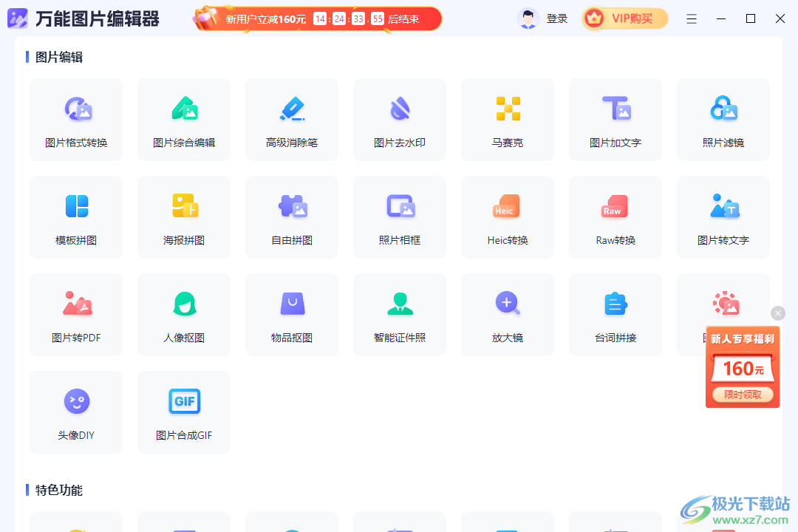Screen dimensions: 798x532
Task: Open 照片滤镜 filters
Action: (x=723, y=120)
